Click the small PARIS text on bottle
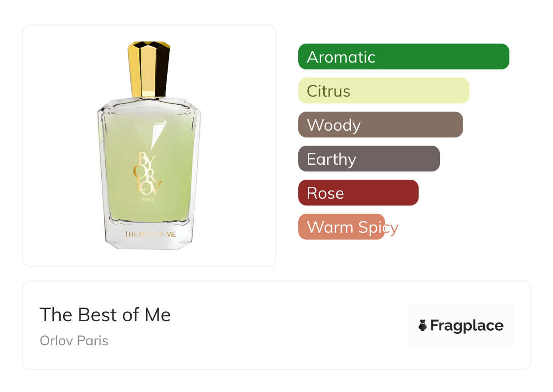 click(x=148, y=200)
